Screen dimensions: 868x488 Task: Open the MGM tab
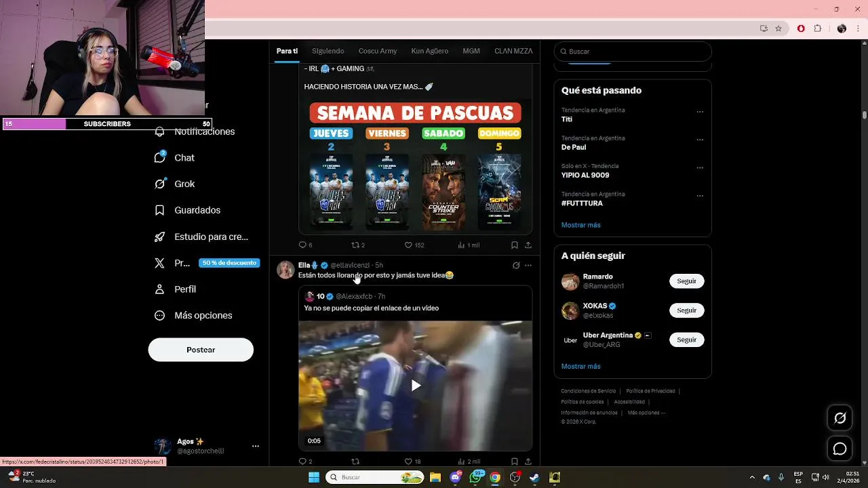click(471, 51)
